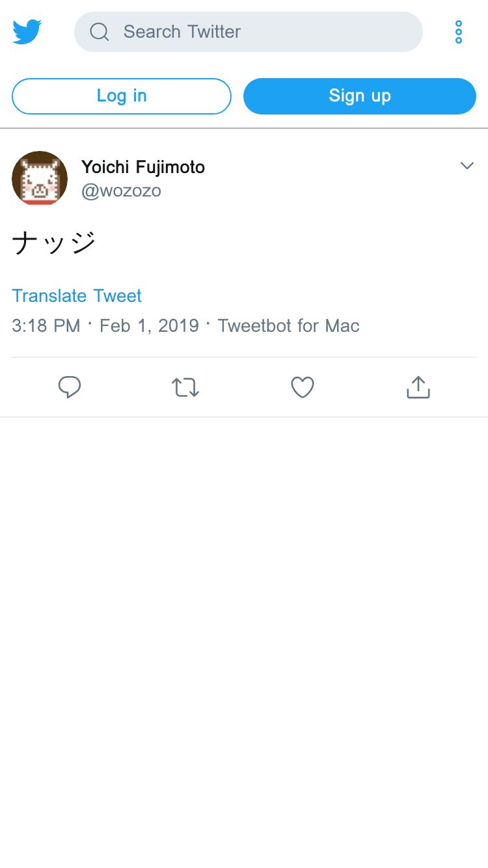Open the Tweetbot for Mac source link

[288, 326]
